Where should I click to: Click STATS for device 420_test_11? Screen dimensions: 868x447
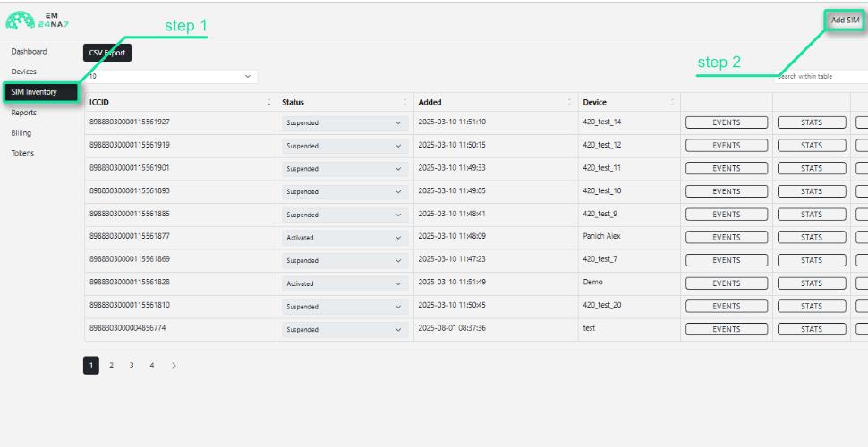tap(812, 169)
